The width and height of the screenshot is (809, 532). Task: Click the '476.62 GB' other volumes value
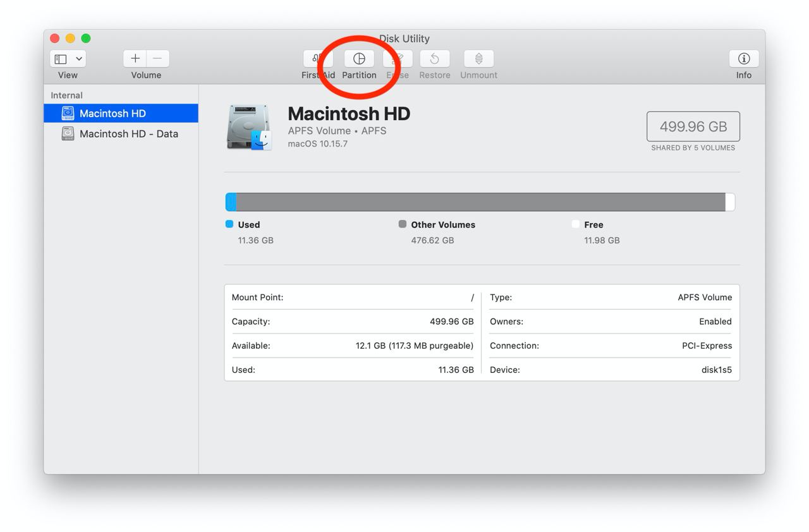[x=432, y=240]
